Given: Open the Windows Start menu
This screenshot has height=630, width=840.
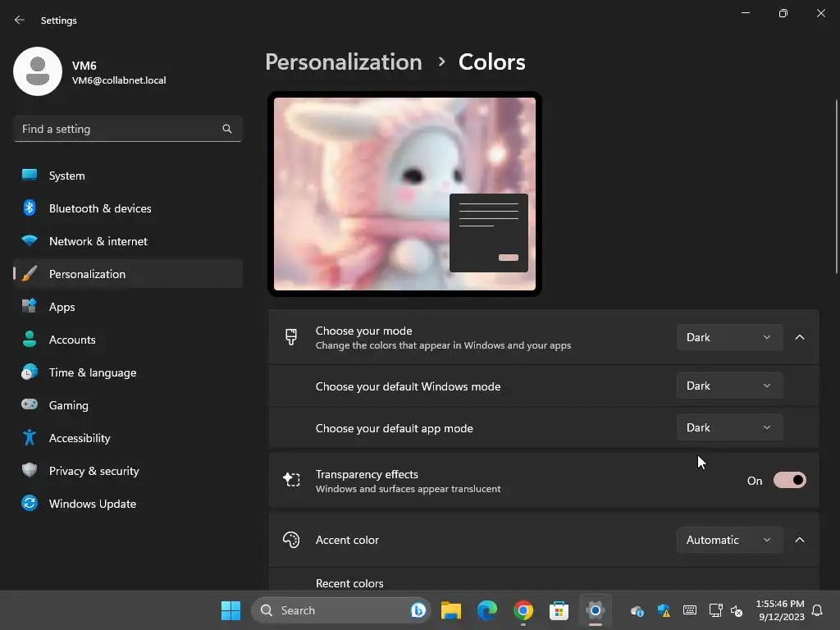Looking at the screenshot, I should pos(231,610).
